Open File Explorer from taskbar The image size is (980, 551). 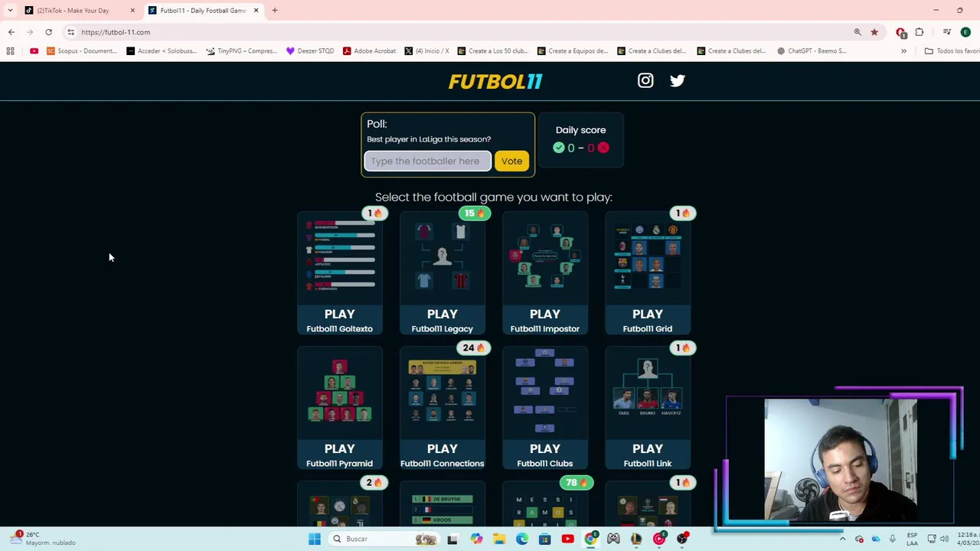coord(499,539)
